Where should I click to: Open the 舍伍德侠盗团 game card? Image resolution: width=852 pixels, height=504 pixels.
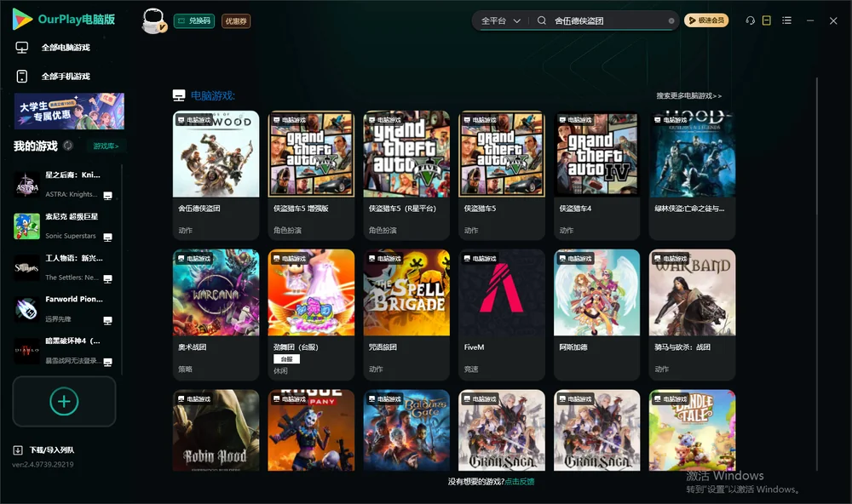click(216, 175)
